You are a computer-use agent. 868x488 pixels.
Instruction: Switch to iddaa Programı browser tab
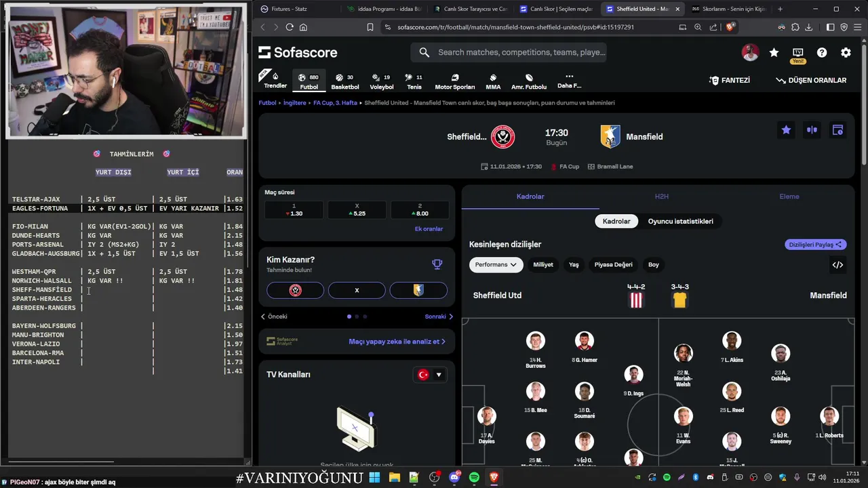pos(384,9)
